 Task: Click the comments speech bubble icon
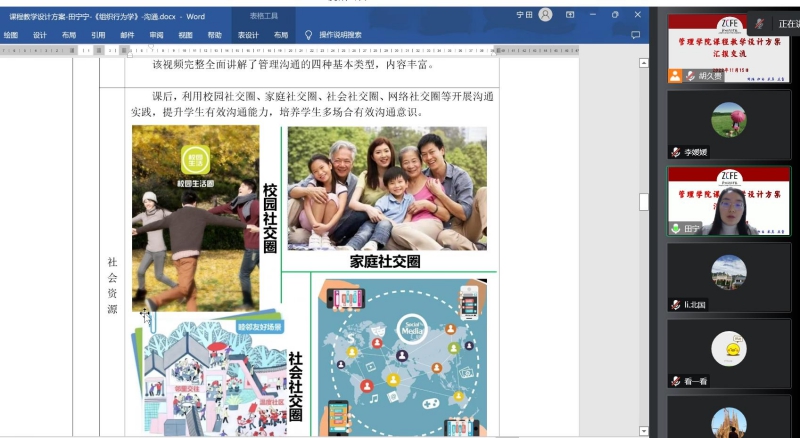pyautogui.click(x=635, y=34)
